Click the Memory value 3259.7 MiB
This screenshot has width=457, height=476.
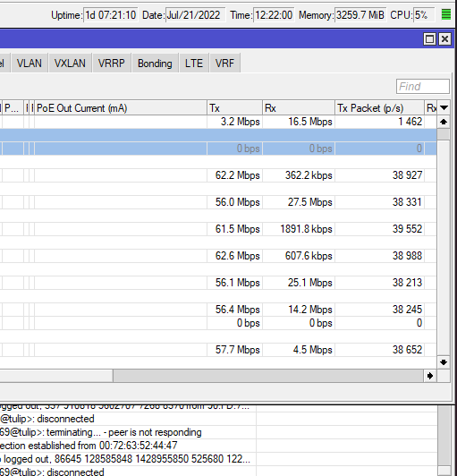[x=360, y=15]
